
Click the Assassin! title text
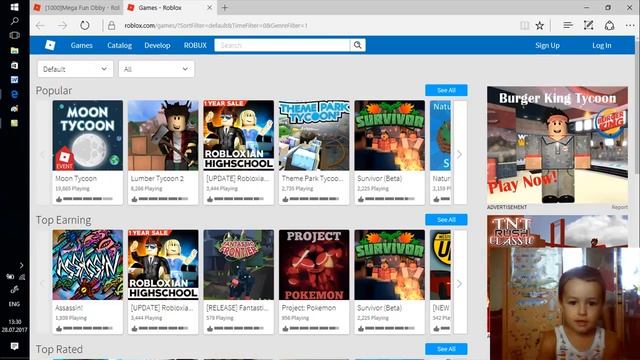point(69,308)
